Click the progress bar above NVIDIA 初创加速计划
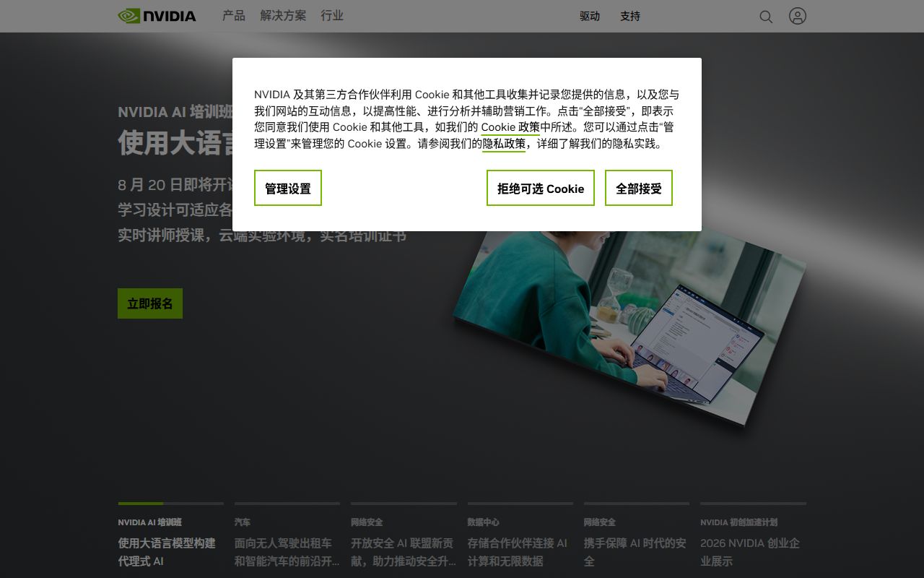Image resolution: width=924 pixels, height=578 pixels. tap(753, 504)
